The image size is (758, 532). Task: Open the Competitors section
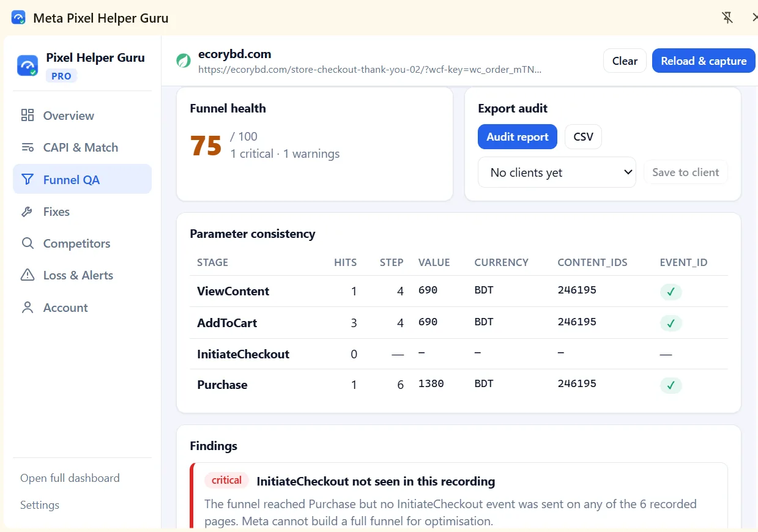coord(82,243)
